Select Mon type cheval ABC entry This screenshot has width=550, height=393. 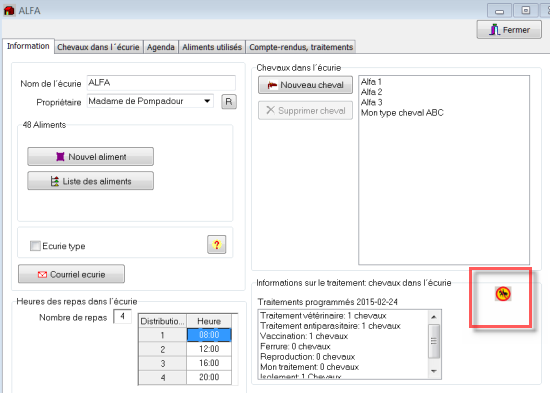click(x=402, y=113)
